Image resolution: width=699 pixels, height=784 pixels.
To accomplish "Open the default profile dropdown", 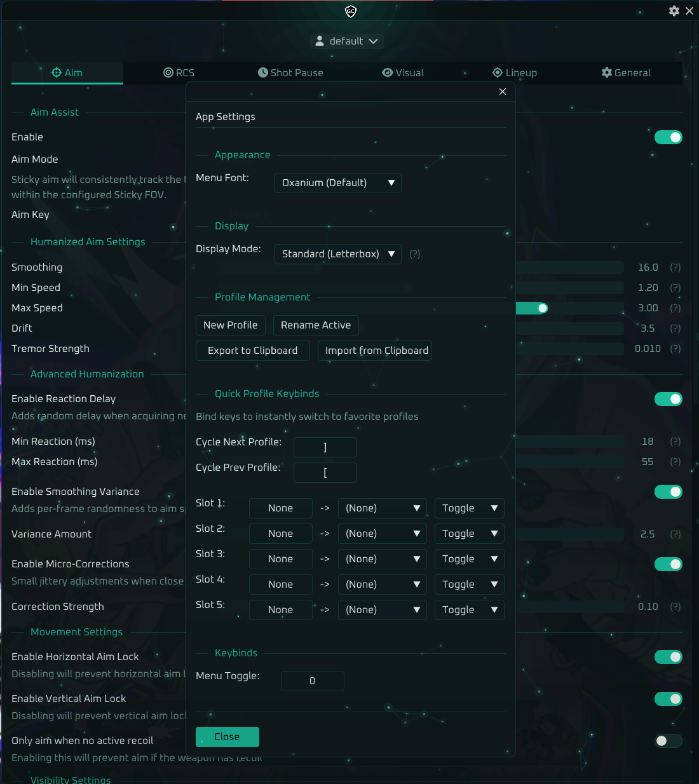I will [347, 41].
